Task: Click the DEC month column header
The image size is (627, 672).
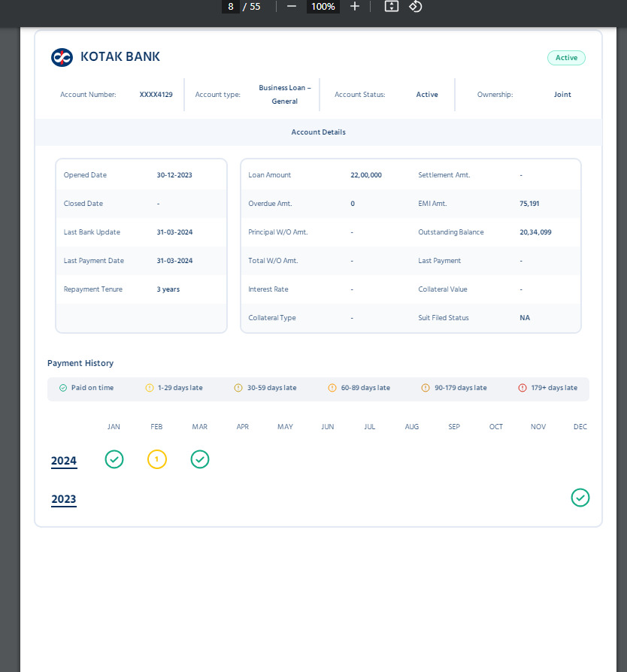Action: pos(580,427)
